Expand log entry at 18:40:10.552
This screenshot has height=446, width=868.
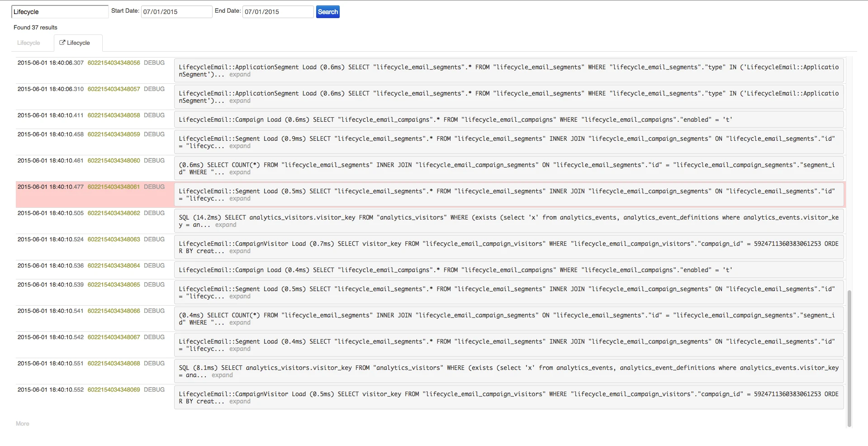pos(240,402)
